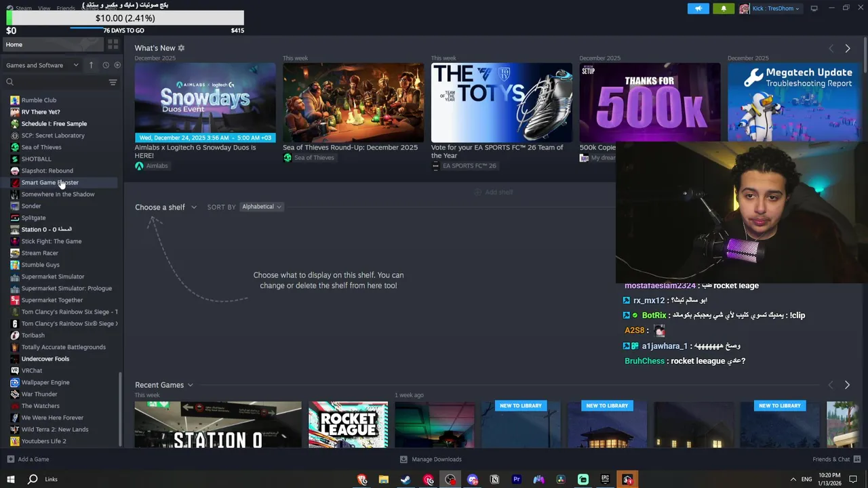
Task: Select Rumble Club in library list
Action: click(39, 100)
